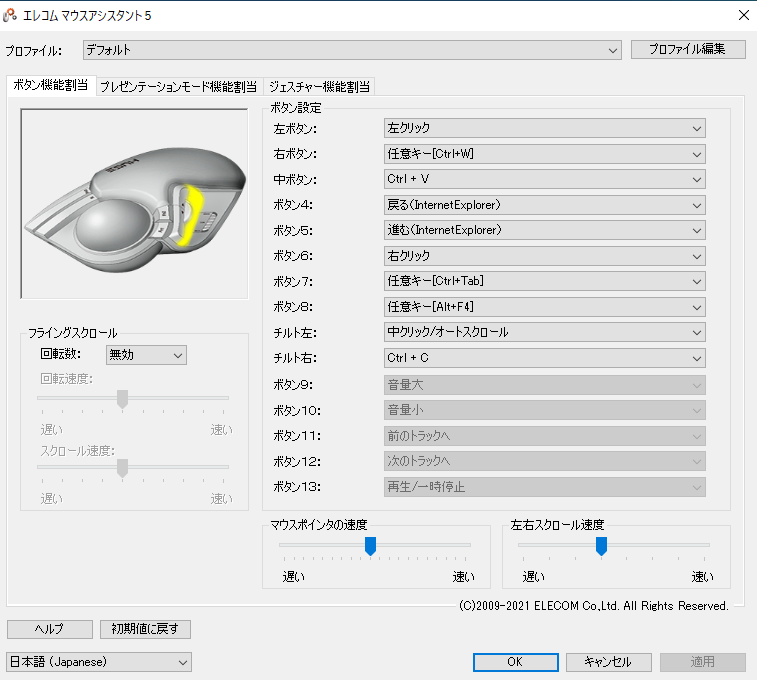
Task: Click the ヘルプ button
Action: coord(50,629)
